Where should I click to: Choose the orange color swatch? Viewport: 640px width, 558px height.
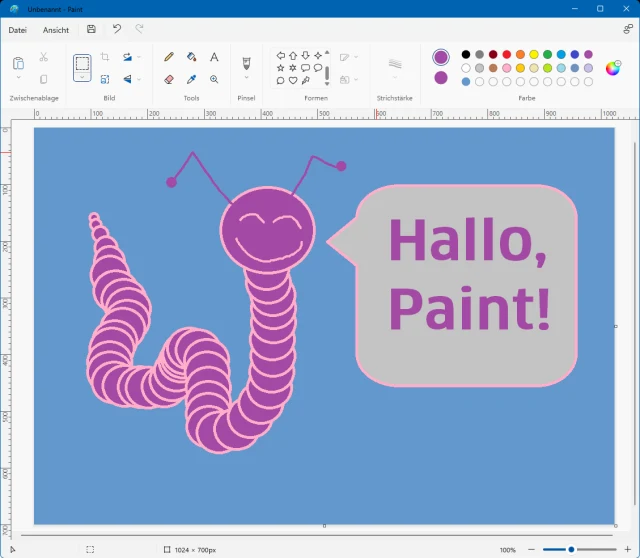point(520,54)
